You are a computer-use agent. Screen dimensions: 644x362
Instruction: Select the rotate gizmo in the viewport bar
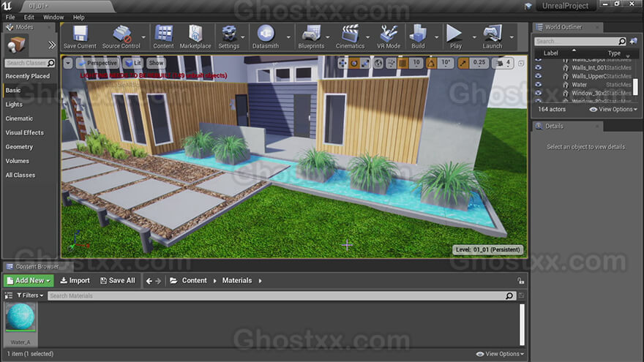pyautogui.click(x=353, y=63)
